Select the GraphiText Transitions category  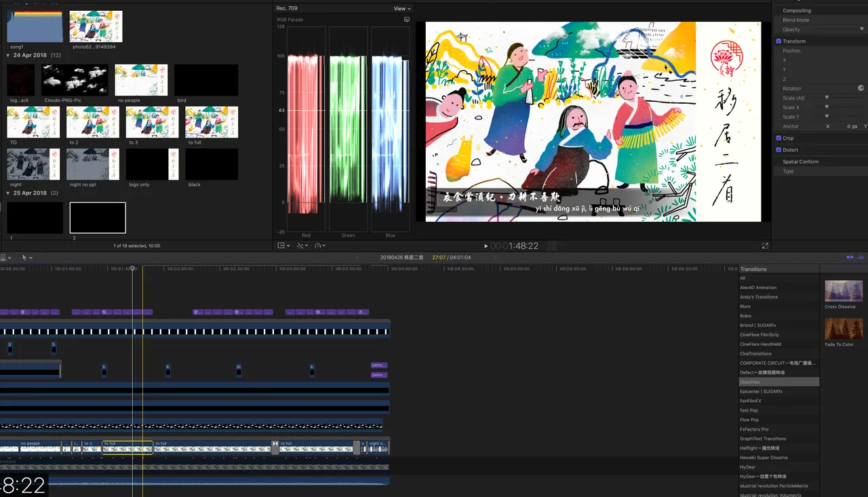coord(779,439)
